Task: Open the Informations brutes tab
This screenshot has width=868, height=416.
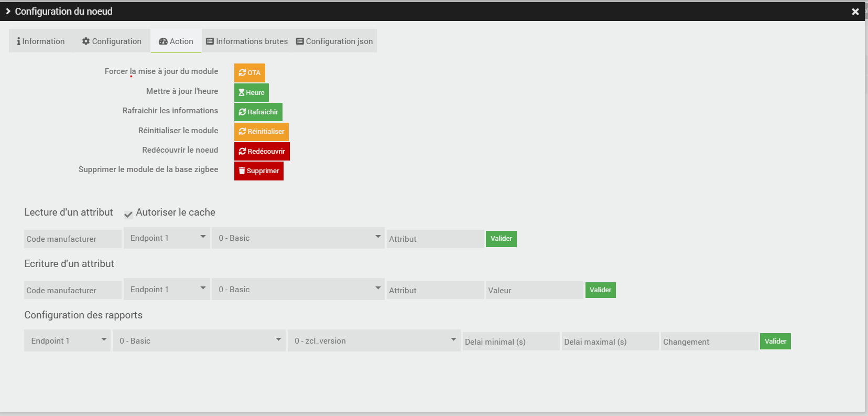Action: point(247,41)
